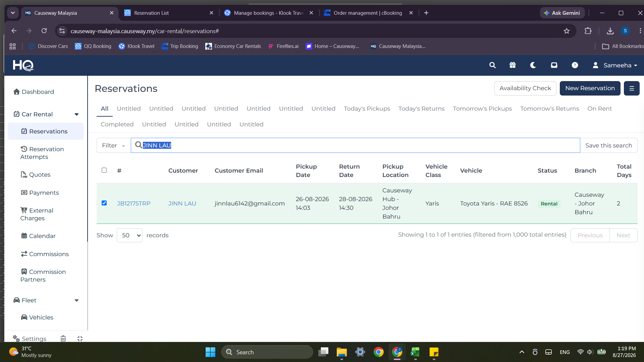Screen dimensions: 644x362
Task: Click the New Reservation button
Action: tap(590, 88)
